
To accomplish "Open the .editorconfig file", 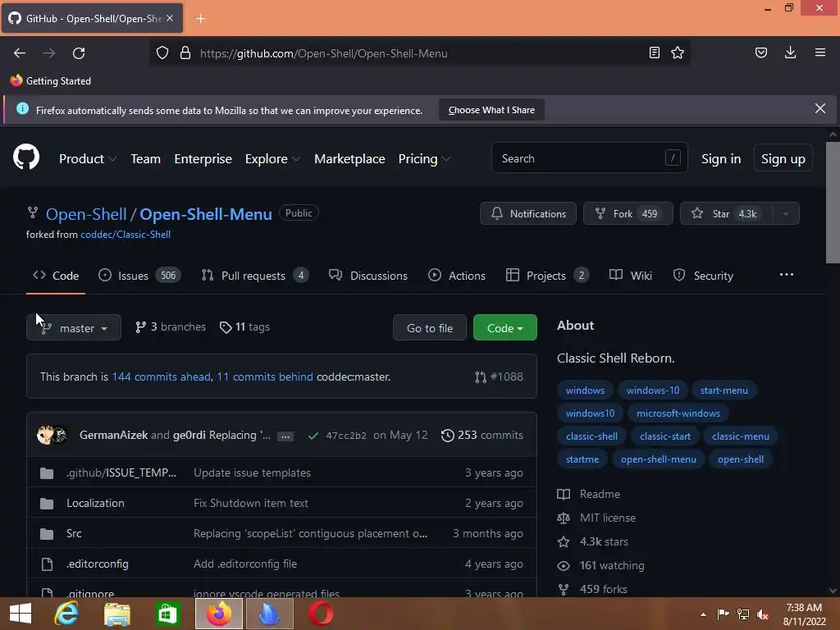I will pos(98,564).
